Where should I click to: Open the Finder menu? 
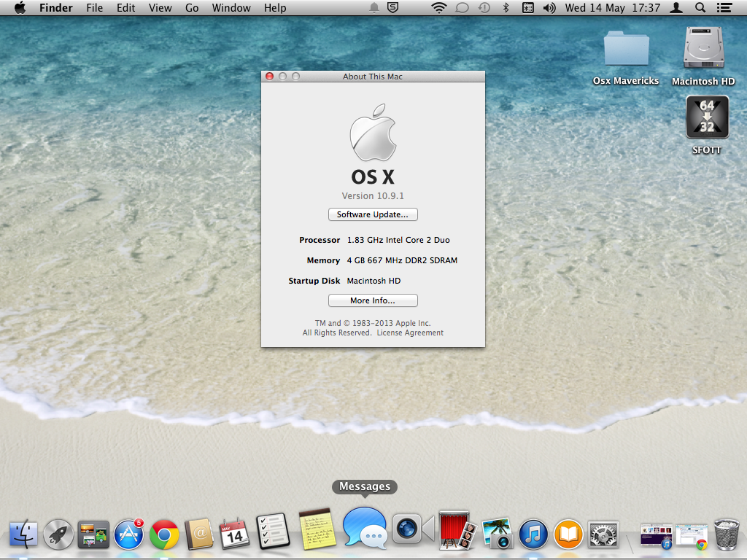pos(55,7)
